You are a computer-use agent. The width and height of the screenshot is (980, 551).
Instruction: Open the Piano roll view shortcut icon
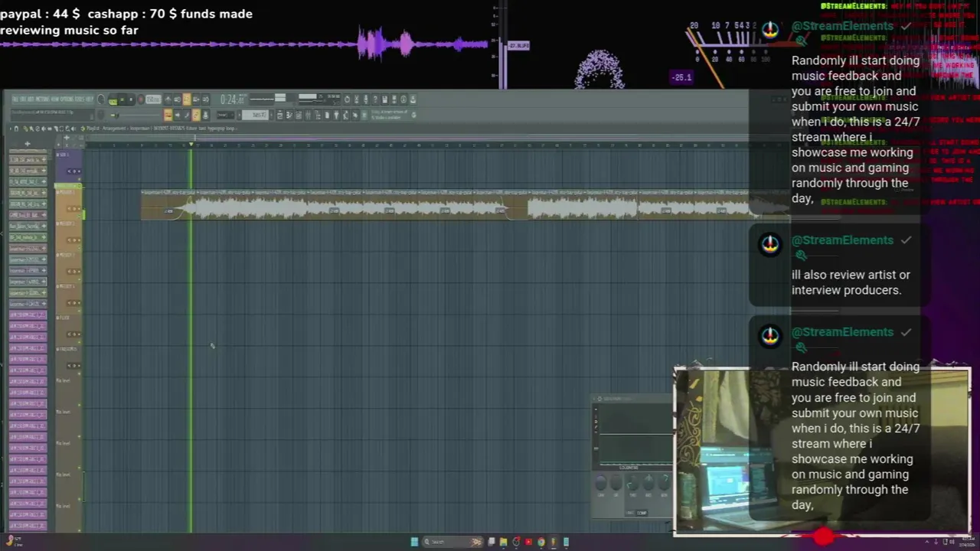[x=289, y=115]
